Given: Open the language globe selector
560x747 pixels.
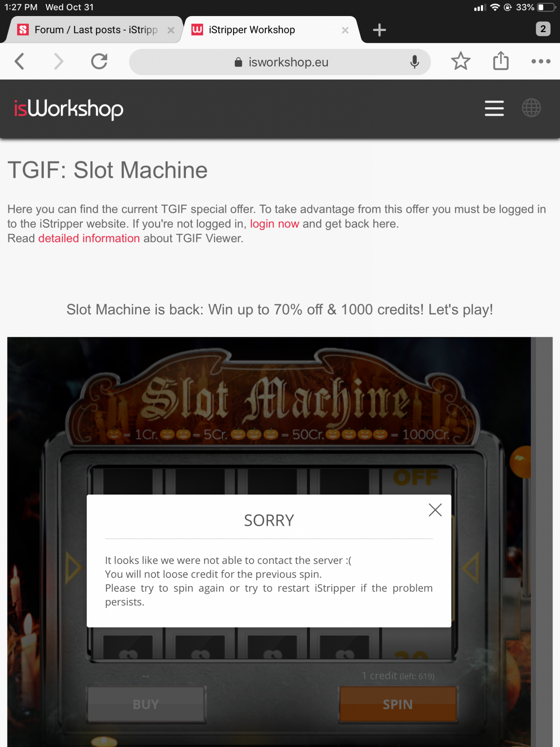Looking at the screenshot, I should click(531, 108).
